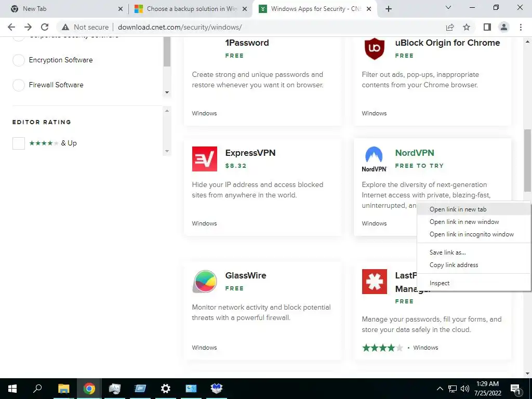Select the Encryption Software radio button

pos(19,60)
